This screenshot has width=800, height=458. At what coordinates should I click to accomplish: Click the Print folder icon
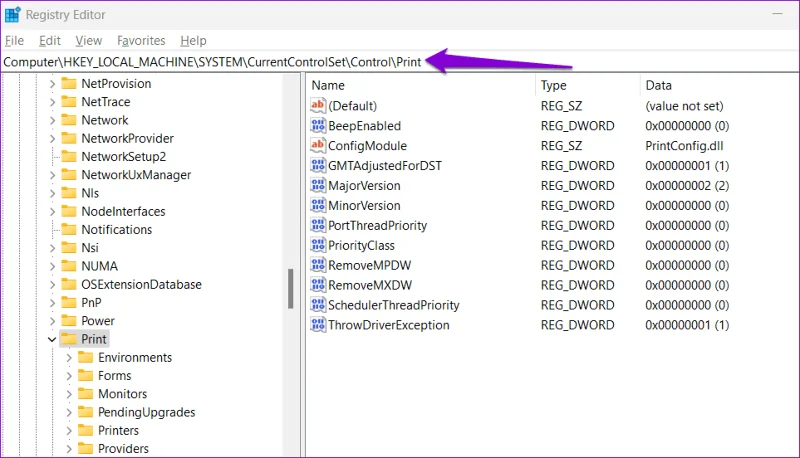click(68, 339)
